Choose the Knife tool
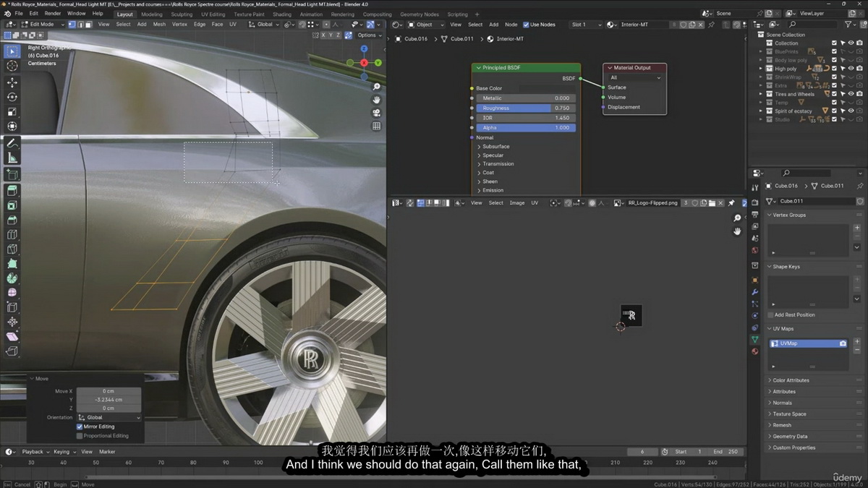Viewport: 868px width, 488px height. point(12,249)
